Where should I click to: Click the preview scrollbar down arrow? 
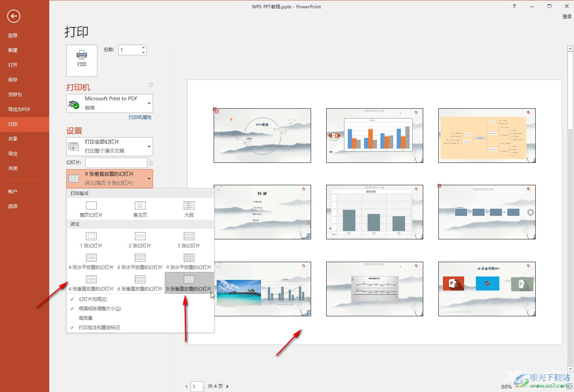point(570,369)
